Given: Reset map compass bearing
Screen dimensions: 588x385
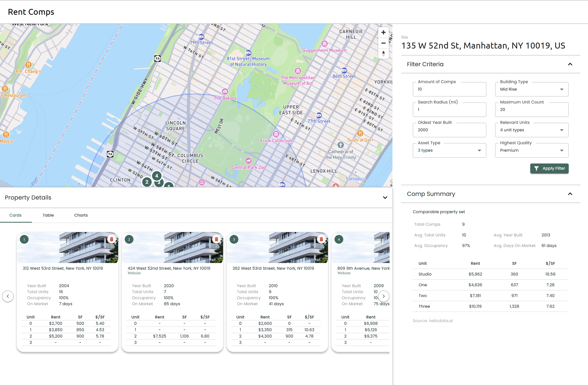Looking at the screenshot, I should coord(383,54).
